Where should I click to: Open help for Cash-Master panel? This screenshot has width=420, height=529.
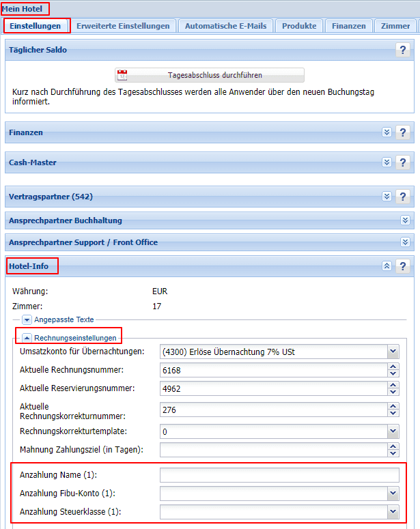[x=403, y=162]
